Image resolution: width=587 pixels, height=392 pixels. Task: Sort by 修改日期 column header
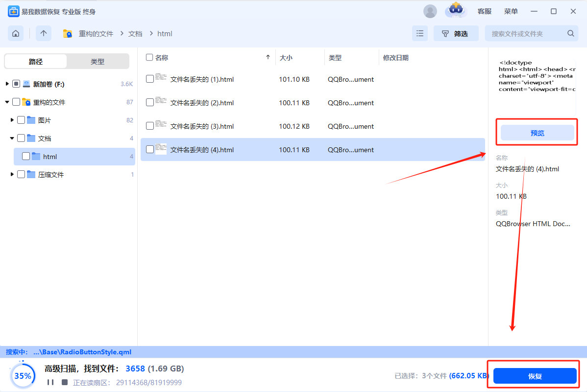tap(396, 58)
